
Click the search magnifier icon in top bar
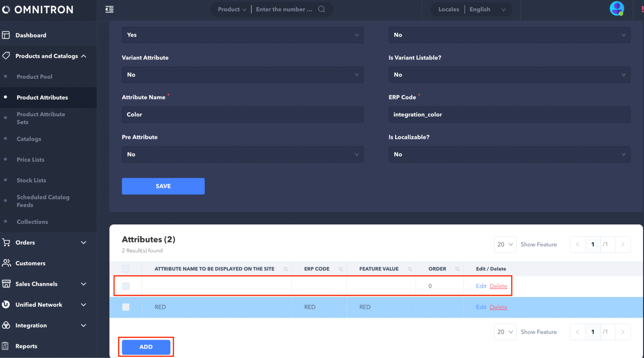pos(322,9)
